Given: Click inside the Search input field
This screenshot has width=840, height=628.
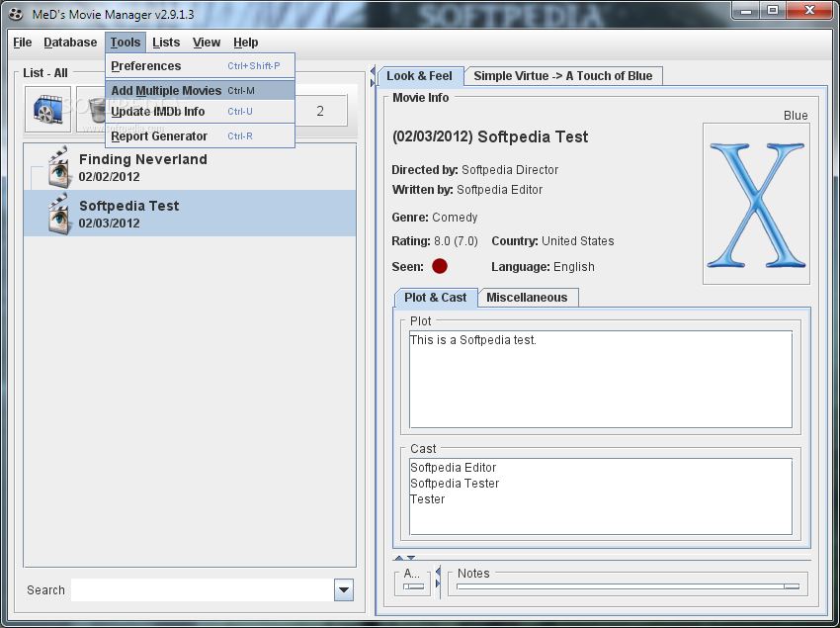Looking at the screenshot, I should 202,589.
